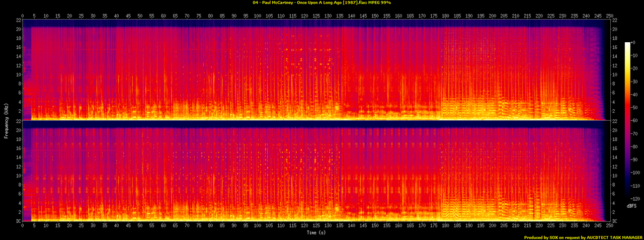Viewport: 644px width, 240px height.
Task: Click the '-50' value on the dB scale
Action: [x=634, y=108]
